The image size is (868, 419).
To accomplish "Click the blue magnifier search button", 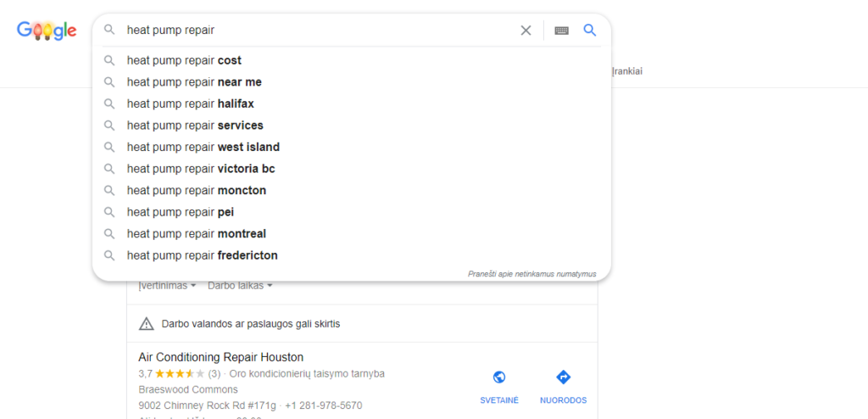I will 590,30.
